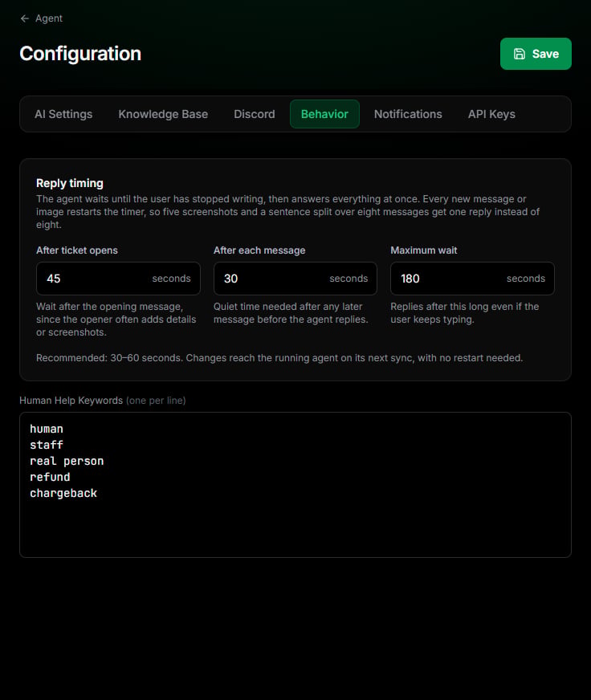This screenshot has width=591, height=700.
Task: Click the 'Recommended: 30–60 seconds' note
Action: [279, 358]
